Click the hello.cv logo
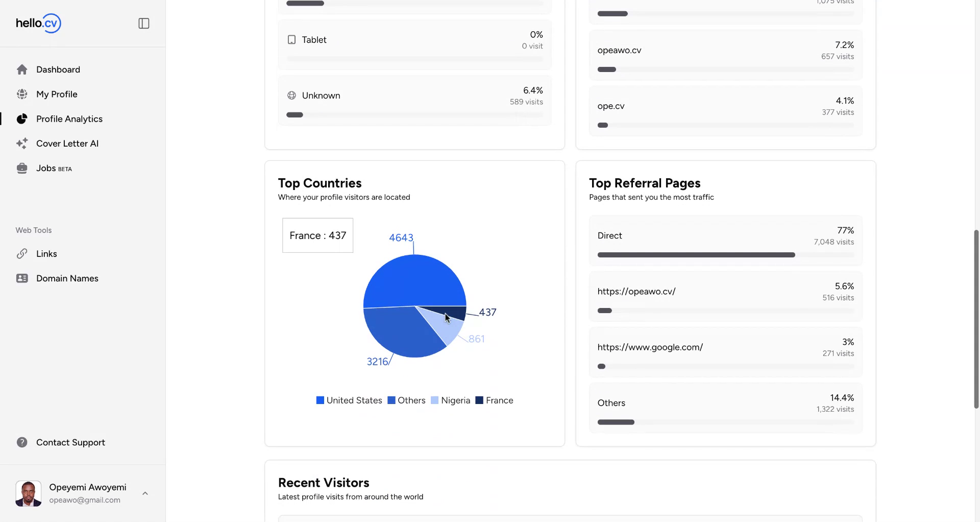Screen dimensions: 980x522 point(38,23)
